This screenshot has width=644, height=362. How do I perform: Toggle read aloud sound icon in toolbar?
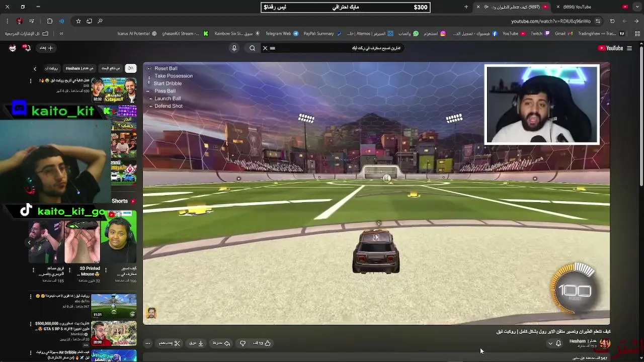61,21
